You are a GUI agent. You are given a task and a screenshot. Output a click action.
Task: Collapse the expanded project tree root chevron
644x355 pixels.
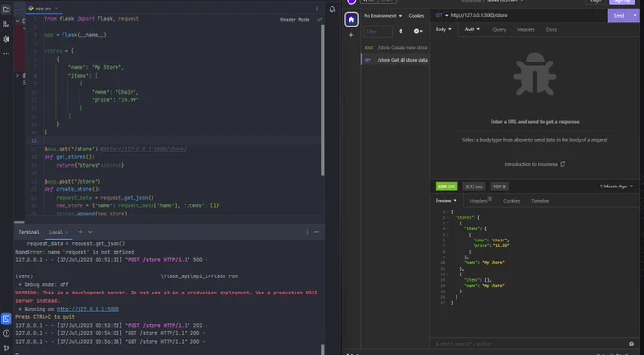[x=18, y=20]
